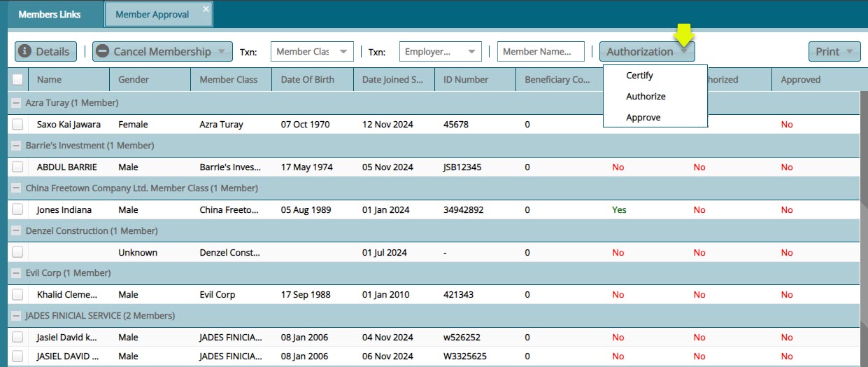Click the Evil Corp member class cell

pyautogui.click(x=218, y=294)
